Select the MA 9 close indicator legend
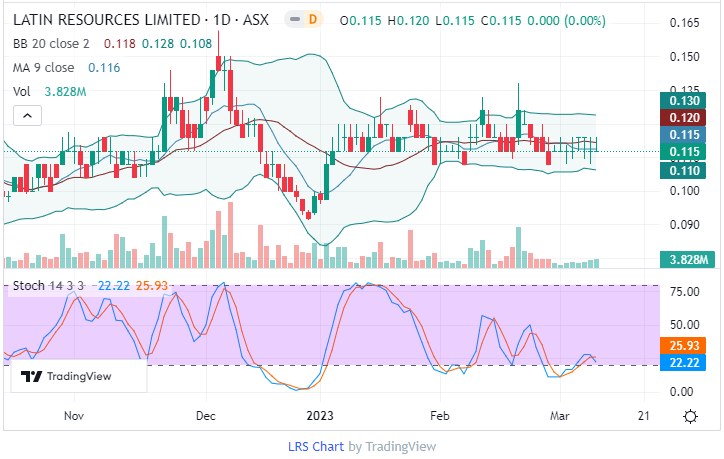The image size is (724, 459). click(42, 68)
